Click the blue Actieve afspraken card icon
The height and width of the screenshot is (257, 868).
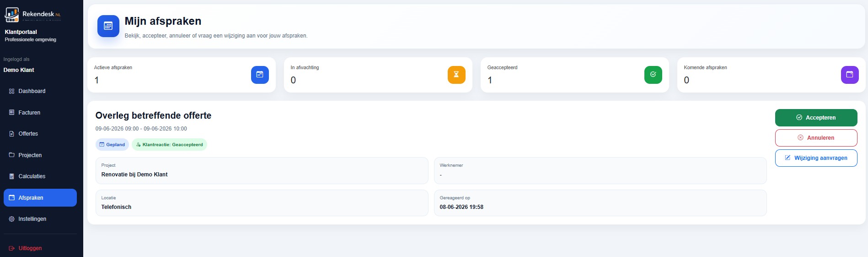click(260, 75)
